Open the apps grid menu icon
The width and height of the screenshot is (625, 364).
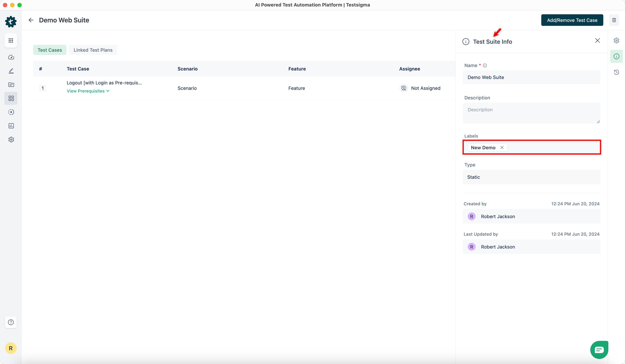[x=11, y=40]
